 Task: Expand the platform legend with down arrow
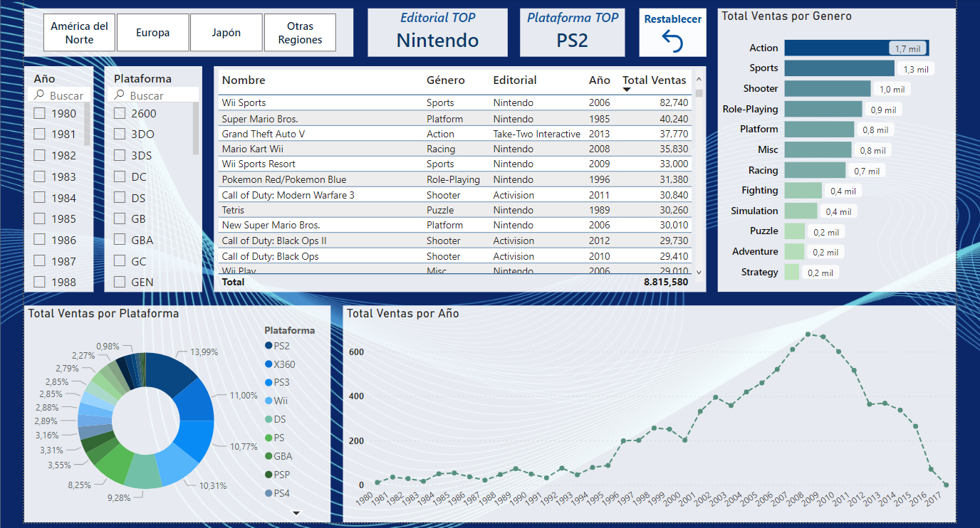tap(297, 512)
